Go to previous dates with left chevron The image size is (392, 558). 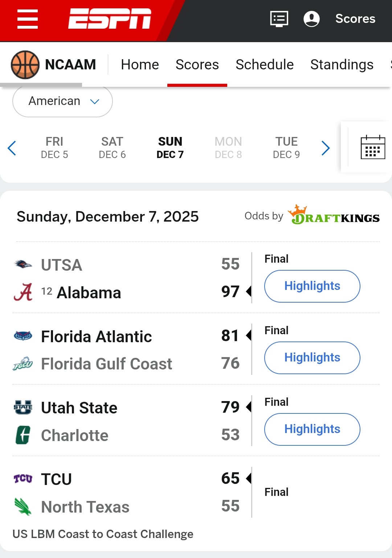pos(12,148)
